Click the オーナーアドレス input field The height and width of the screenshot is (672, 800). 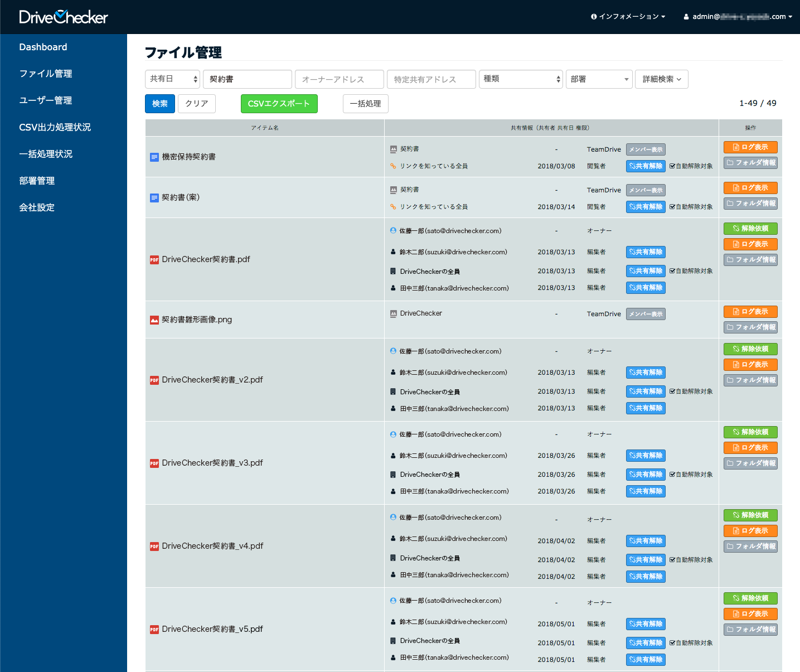tap(340, 79)
